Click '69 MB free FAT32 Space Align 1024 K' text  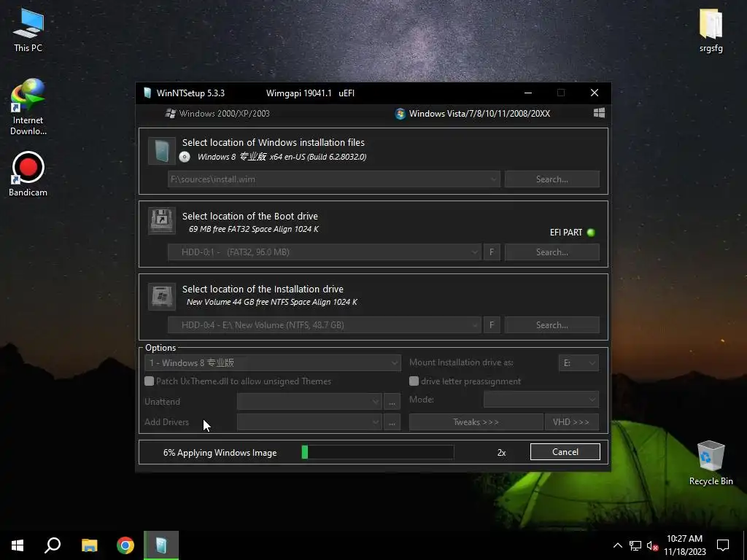253,229
